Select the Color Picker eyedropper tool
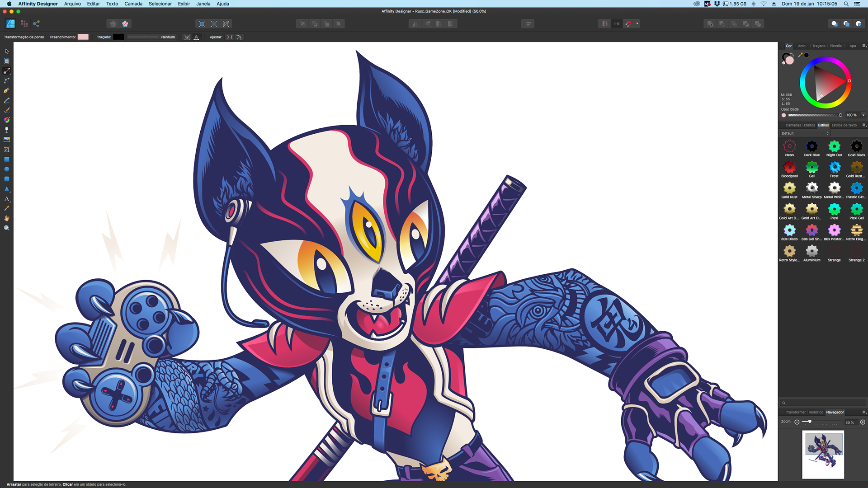 [6, 209]
